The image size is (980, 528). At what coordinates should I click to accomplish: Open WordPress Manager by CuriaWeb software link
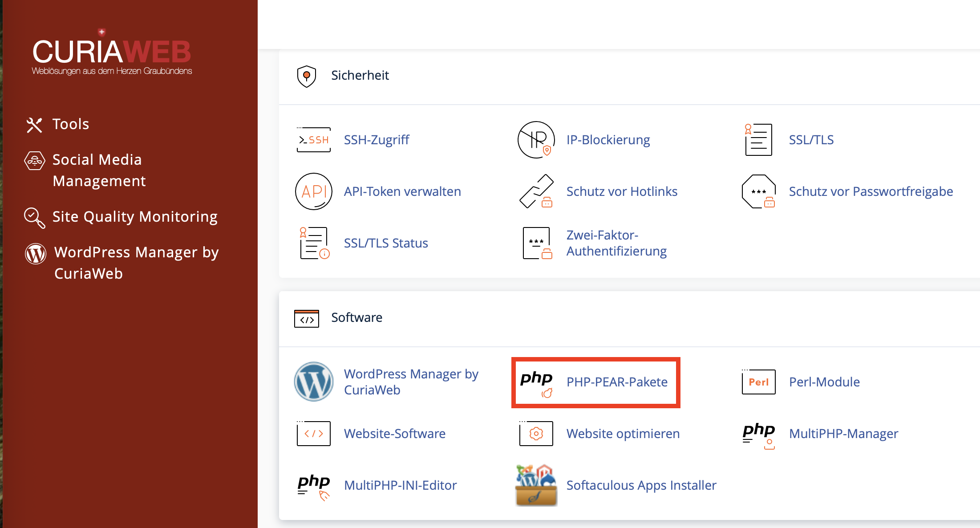coord(411,382)
